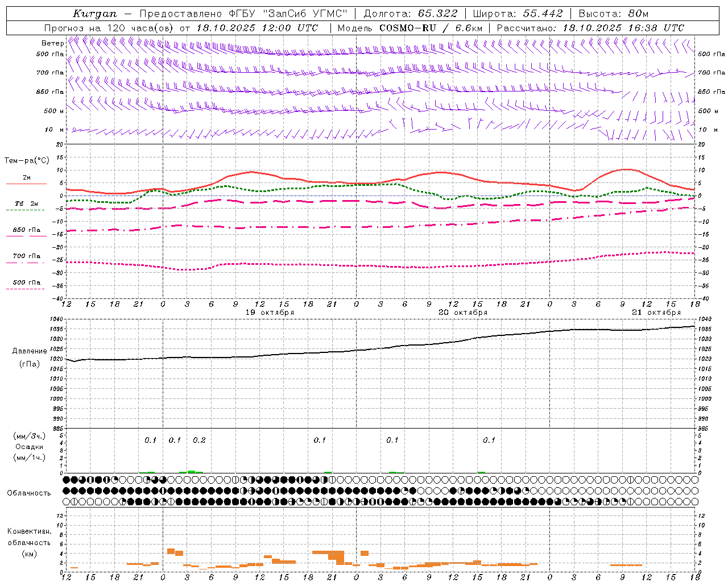This screenshot has height=582, width=728.
Task: Click the "Тем-ра(°C)" panel label
Action: [x=26, y=161]
